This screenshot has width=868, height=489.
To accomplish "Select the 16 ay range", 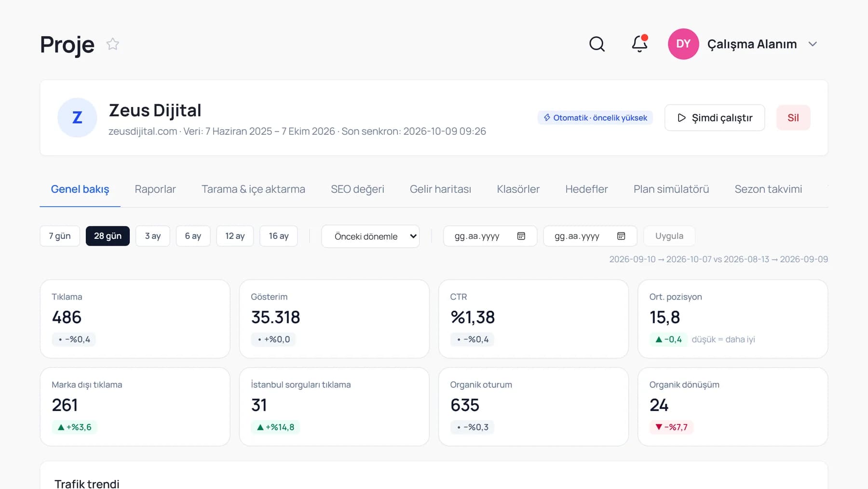I will click(x=279, y=236).
